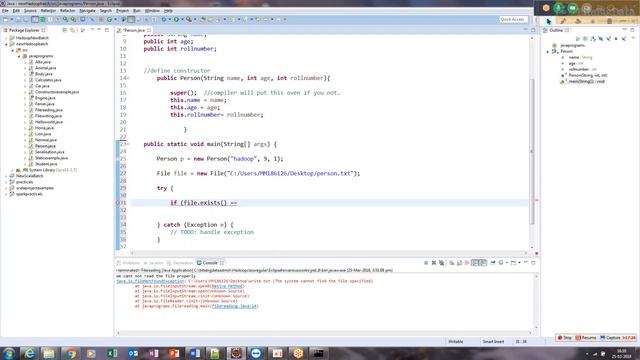This screenshot has width=640, height=360.
Task: Pin the Console view
Action: pos(493,263)
